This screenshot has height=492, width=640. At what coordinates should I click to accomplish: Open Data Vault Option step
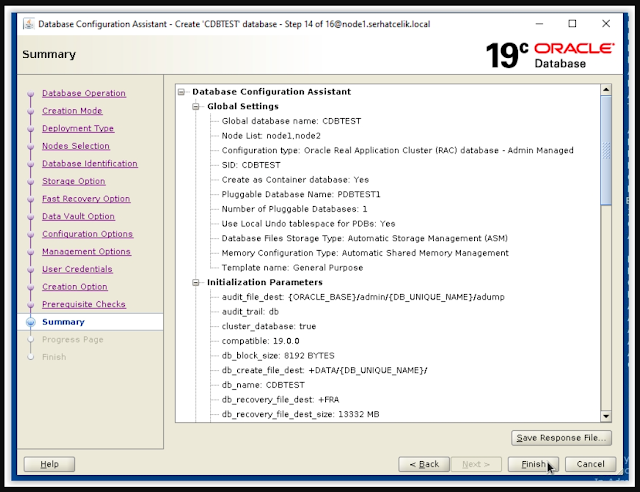(x=78, y=216)
